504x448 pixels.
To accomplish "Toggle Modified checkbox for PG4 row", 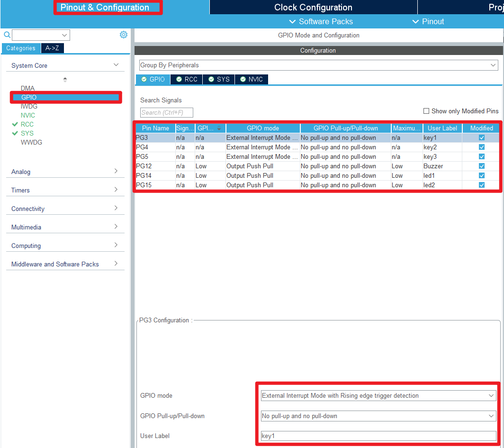I will coord(481,147).
